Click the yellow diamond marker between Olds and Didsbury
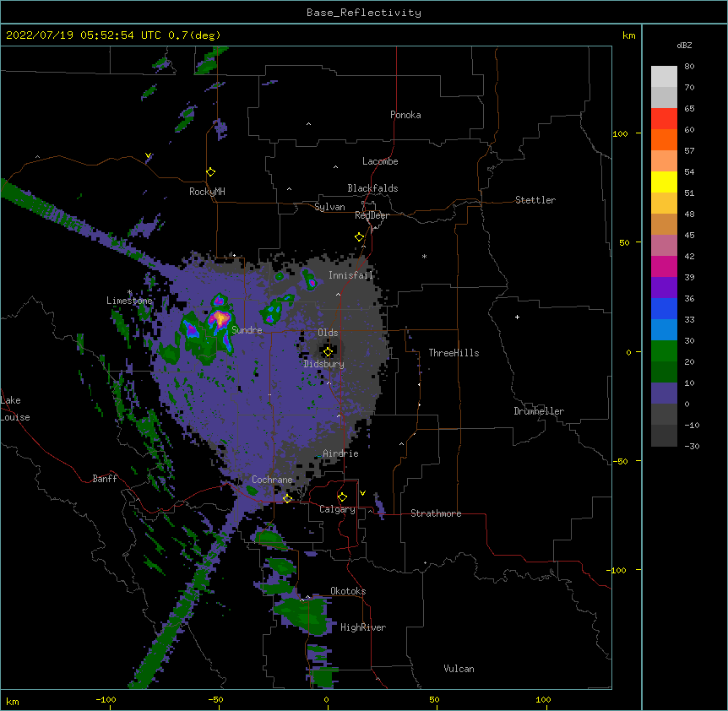This screenshot has width=728, height=711. tap(328, 352)
